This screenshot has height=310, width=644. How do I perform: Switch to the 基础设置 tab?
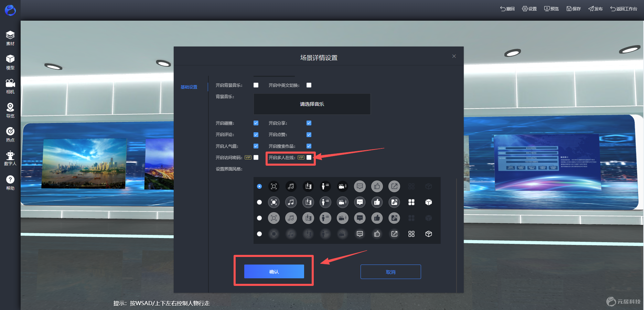(x=189, y=87)
